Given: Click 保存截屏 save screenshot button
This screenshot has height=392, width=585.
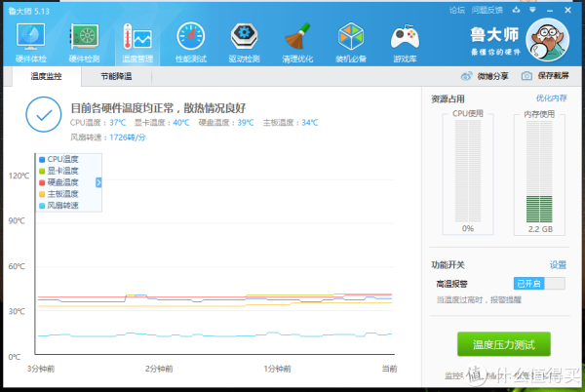Looking at the screenshot, I should [x=553, y=76].
